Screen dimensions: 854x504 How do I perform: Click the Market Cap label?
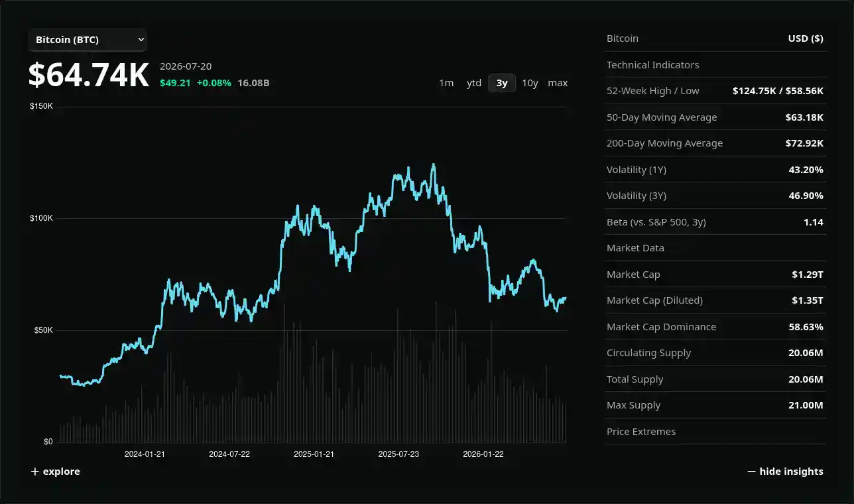point(633,275)
